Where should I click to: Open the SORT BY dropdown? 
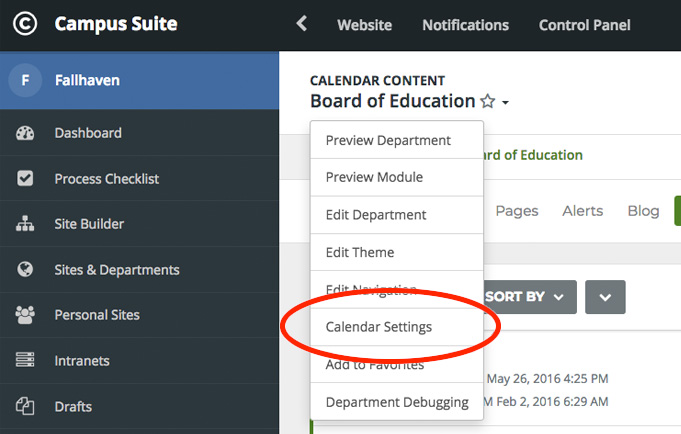click(529, 297)
